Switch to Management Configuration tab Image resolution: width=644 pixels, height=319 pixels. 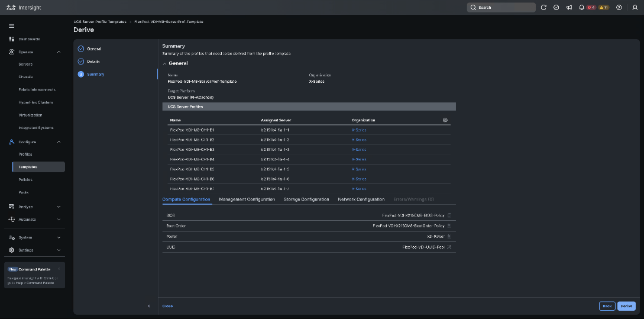pyautogui.click(x=247, y=199)
